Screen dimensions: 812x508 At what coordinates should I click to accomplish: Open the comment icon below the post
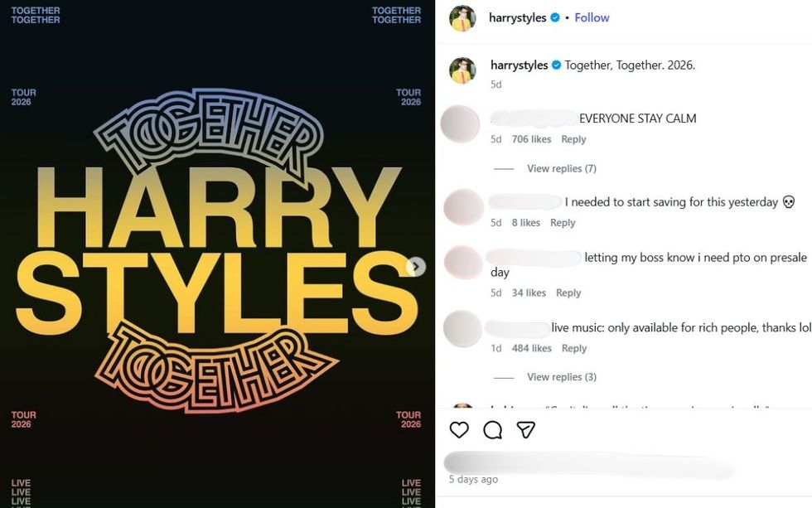[x=492, y=430]
